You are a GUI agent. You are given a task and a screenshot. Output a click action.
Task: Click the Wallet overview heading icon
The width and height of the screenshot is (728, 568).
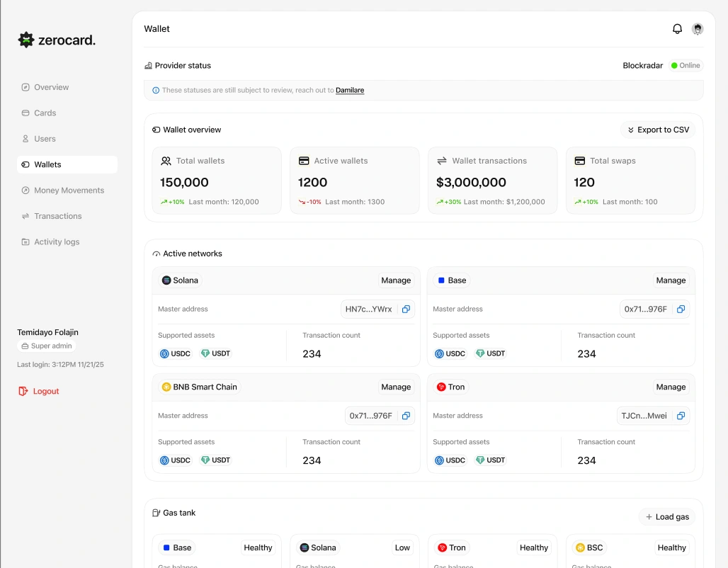point(156,130)
